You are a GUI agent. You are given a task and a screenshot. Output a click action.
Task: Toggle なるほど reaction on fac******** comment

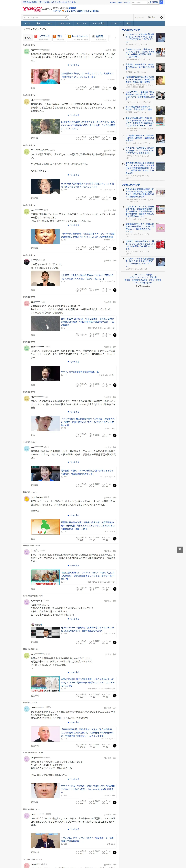[x=94, y=88]
